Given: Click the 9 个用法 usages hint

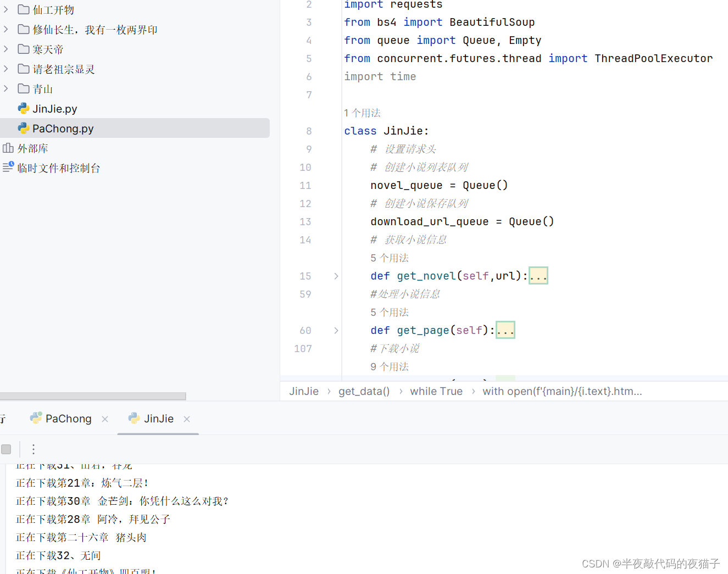Looking at the screenshot, I should 390,366.
